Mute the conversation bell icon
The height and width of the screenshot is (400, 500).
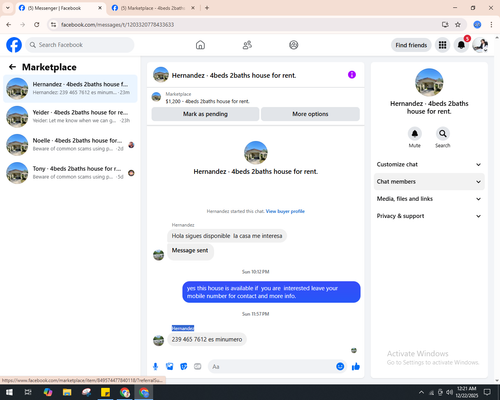(414, 134)
